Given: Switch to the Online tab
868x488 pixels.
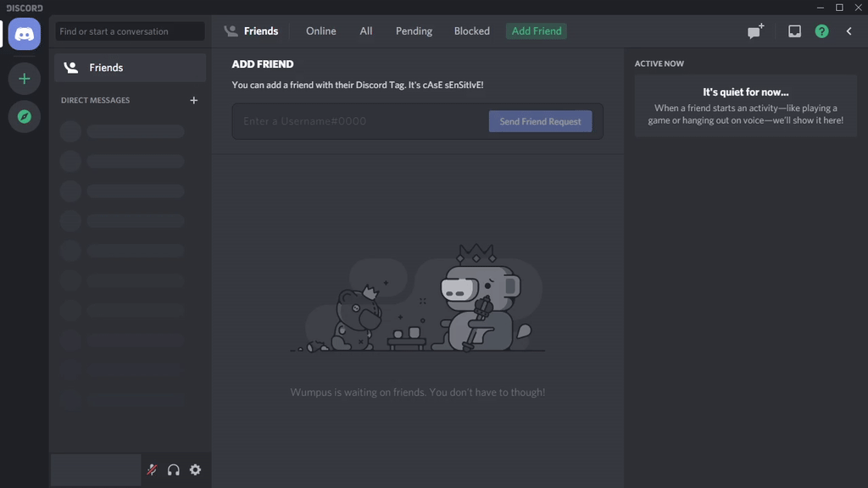Looking at the screenshot, I should pyautogui.click(x=321, y=31).
